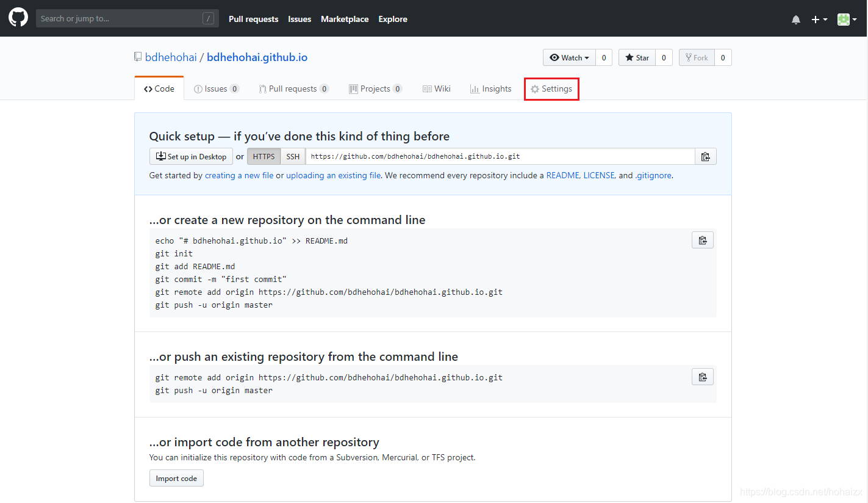
Task: Select the HTTPS protocol option
Action: (264, 156)
